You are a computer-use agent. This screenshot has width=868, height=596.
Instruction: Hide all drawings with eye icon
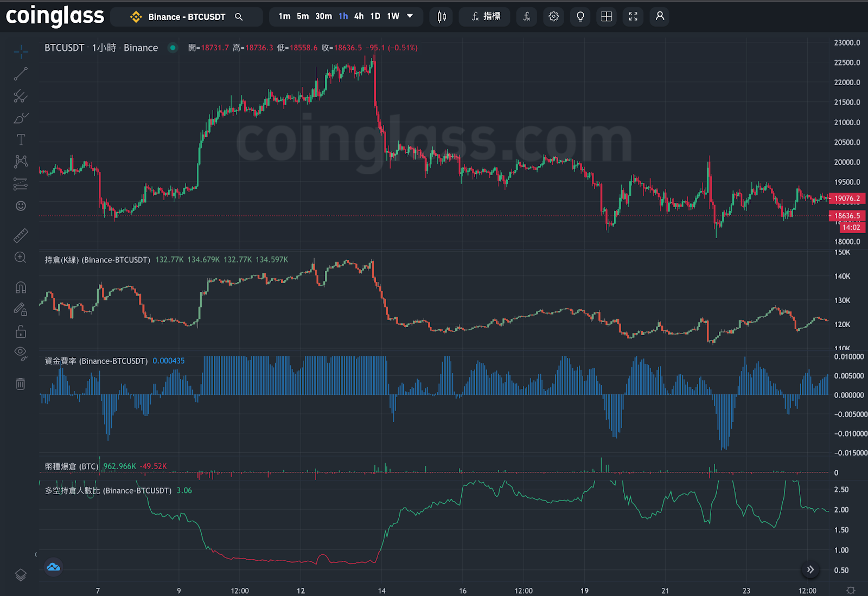pyautogui.click(x=21, y=354)
